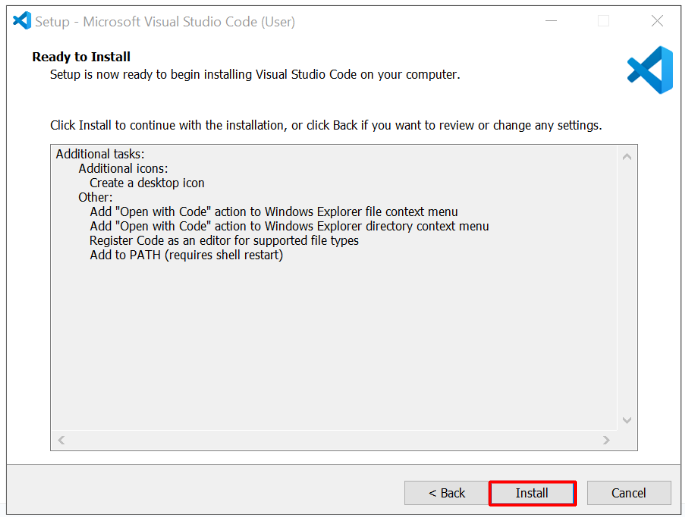Click the file context menu task line

pyautogui.click(x=273, y=212)
